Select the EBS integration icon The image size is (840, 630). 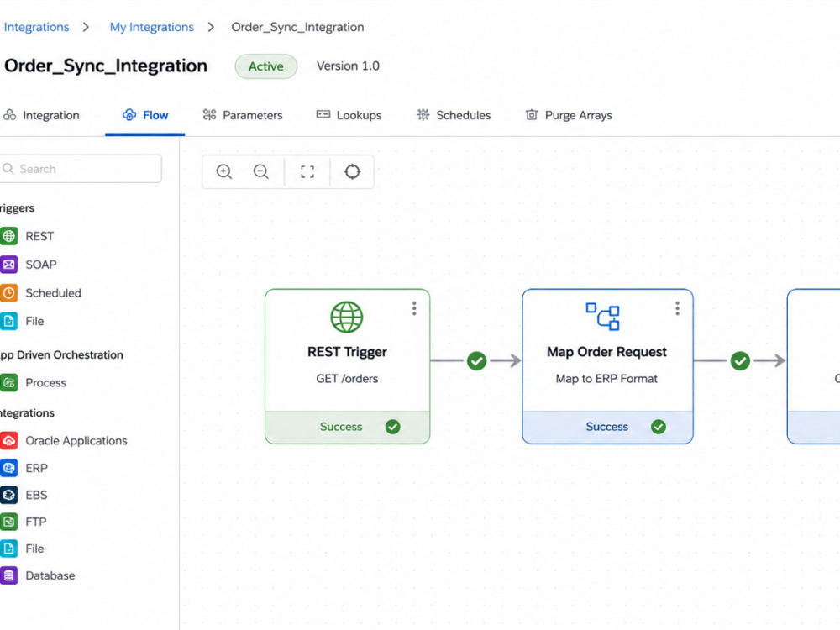(8, 495)
